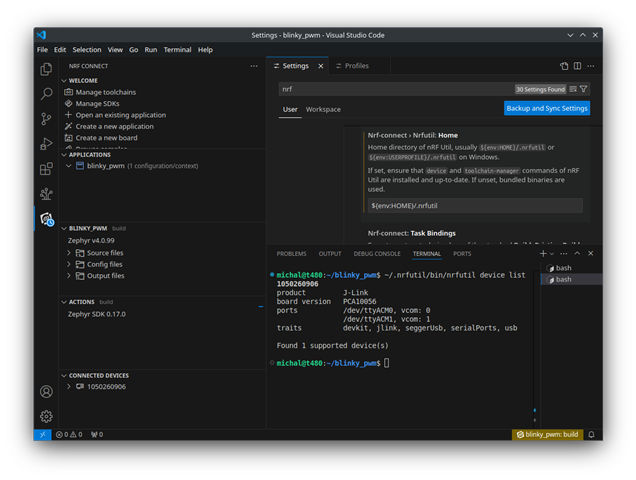Collapse the ACTIONS section
The image size is (636, 480).
[x=64, y=302]
